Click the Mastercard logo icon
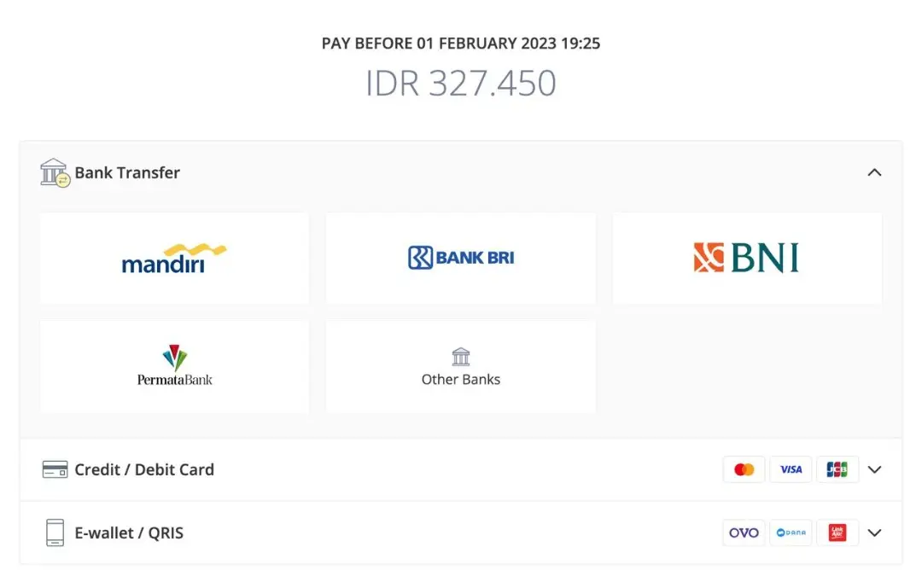Image resolution: width=922 pixels, height=588 pixels. click(x=744, y=469)
